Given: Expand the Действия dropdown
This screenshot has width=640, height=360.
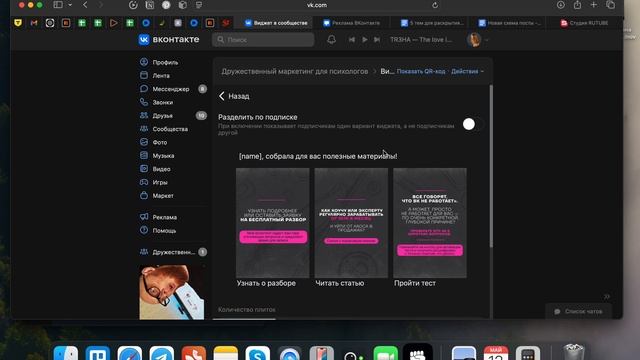Looking at the screenshot, I should click(x=467, y=71).
